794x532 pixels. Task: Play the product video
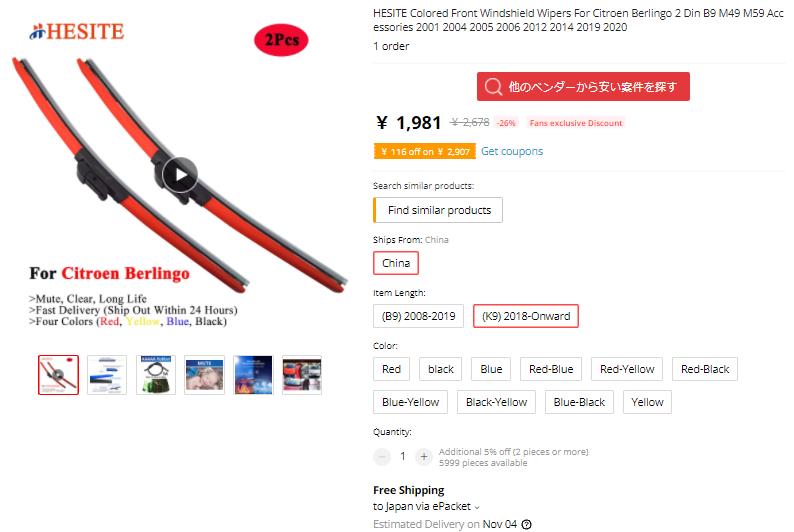[179, 175]
